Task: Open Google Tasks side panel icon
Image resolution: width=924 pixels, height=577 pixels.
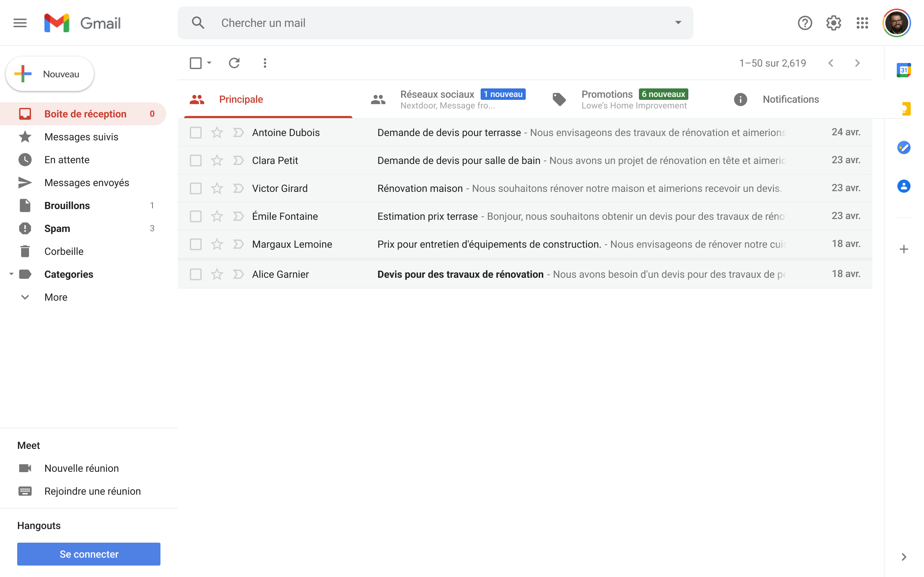Action: point(903,148)
